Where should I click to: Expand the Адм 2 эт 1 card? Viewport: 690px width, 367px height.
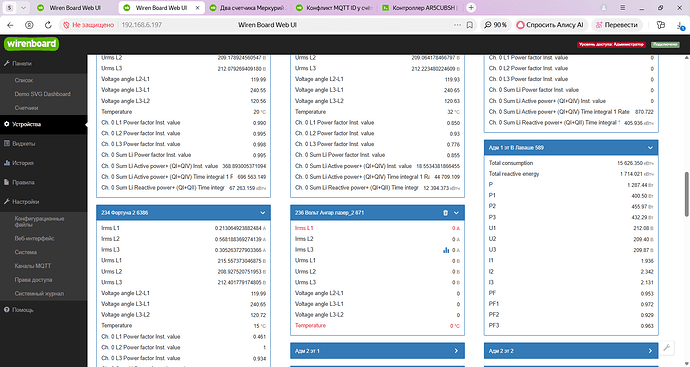(456, 351)
